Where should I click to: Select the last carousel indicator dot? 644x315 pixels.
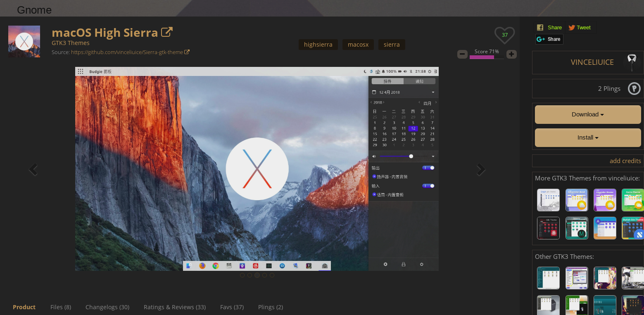(x=272, y=275)
